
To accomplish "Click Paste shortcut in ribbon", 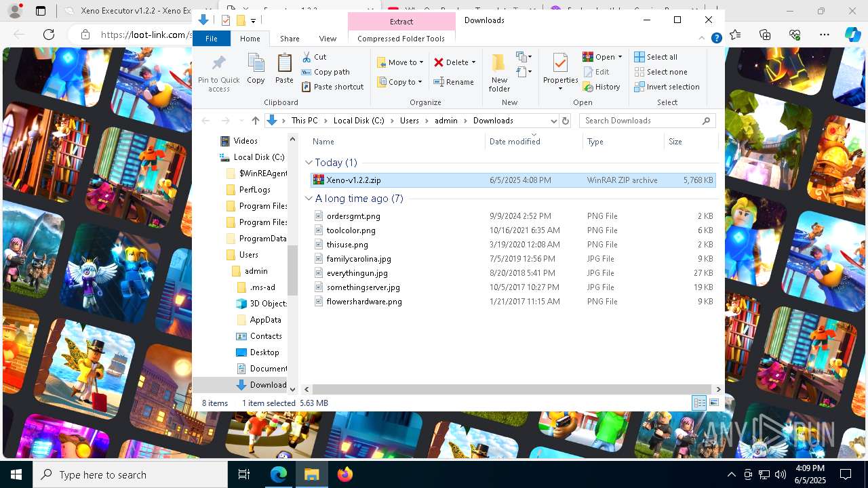I will pyautogui.click(x=332, y=87).
